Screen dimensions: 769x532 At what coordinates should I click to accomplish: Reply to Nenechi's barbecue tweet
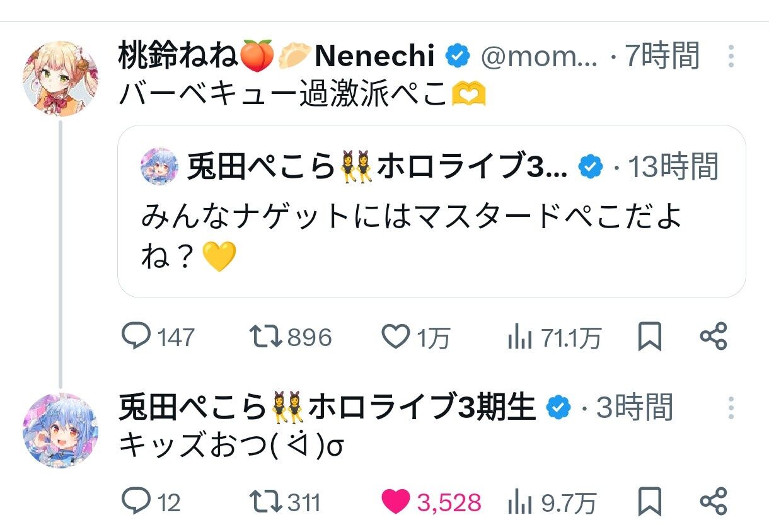[134, 337]
